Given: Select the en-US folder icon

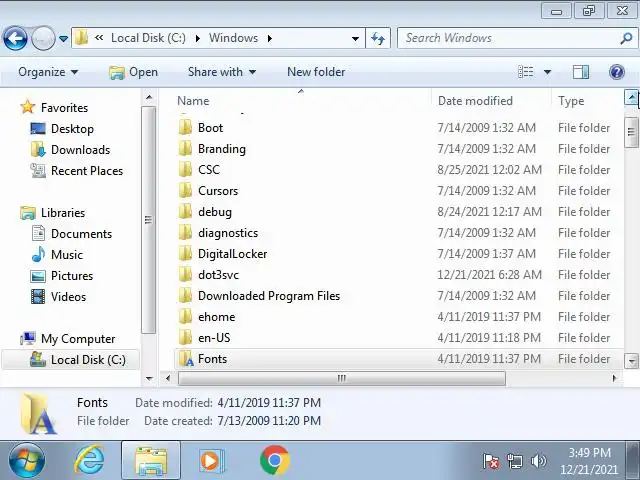Looking at the screenshot, I should 185,338.
